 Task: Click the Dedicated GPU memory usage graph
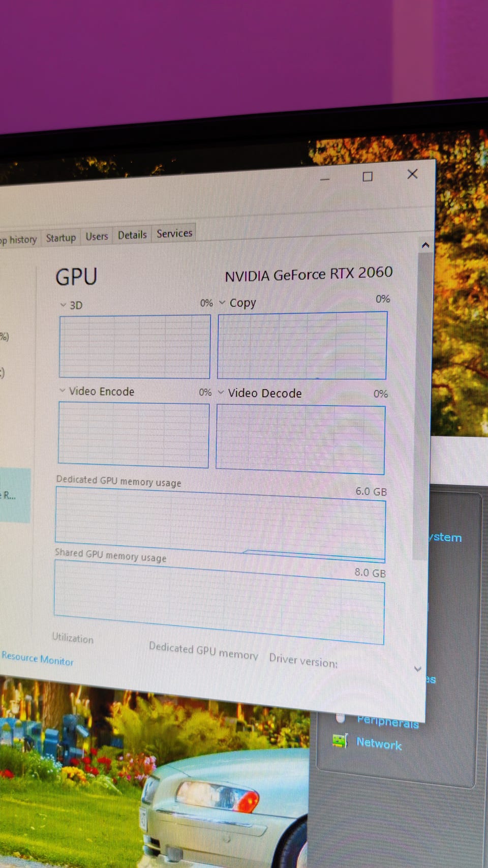click(x=220, y=524)
